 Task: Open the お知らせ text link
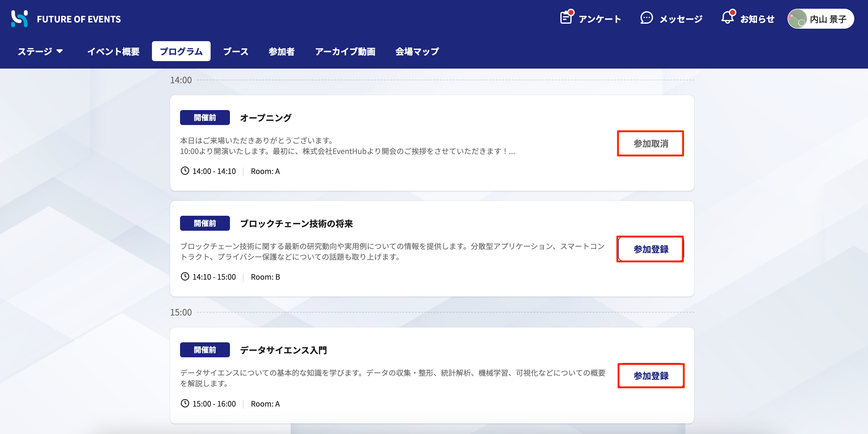[x=757, y=19]
